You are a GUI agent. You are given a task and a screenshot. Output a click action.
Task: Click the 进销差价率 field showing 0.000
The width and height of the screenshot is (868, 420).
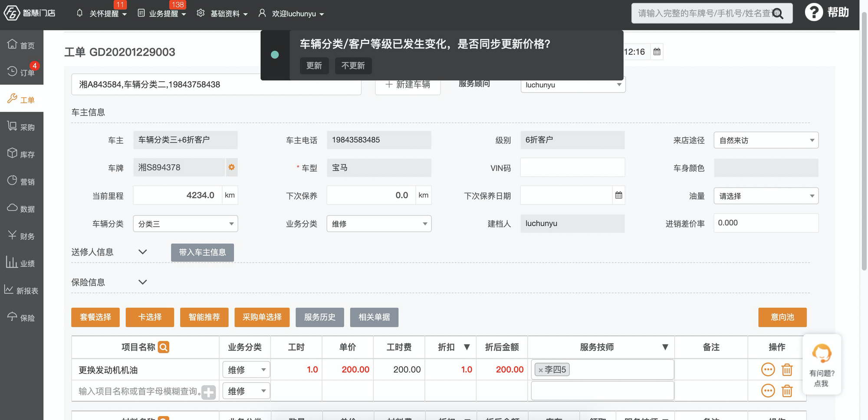point(766,223)
